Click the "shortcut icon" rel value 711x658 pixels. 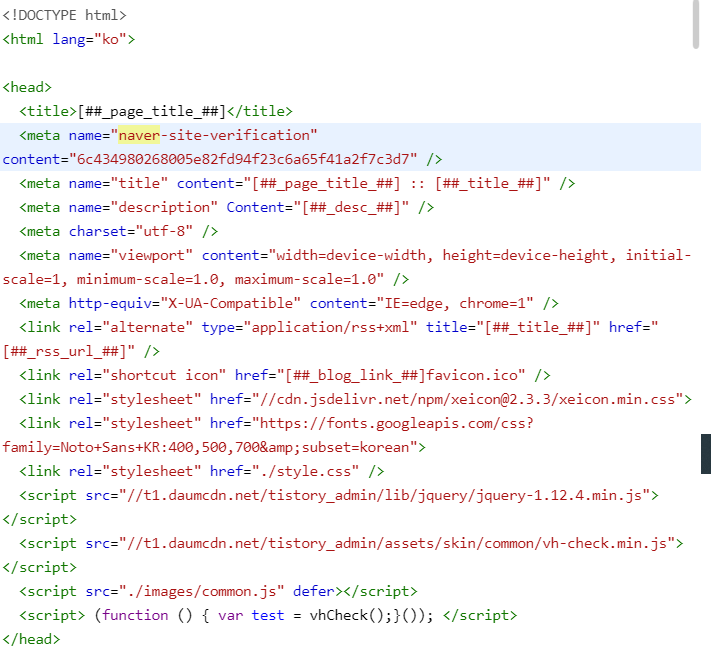pos(164,375)
